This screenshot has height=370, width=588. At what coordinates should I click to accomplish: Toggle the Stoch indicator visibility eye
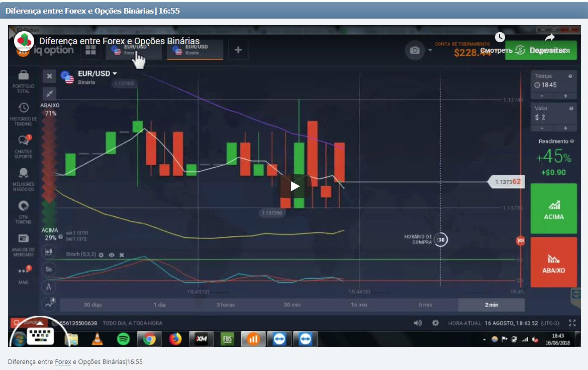coord(112,255)
